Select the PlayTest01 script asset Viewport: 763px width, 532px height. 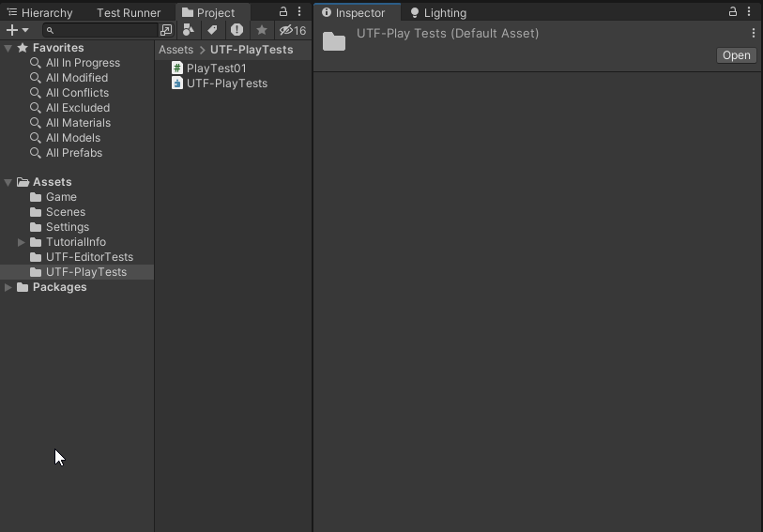[x=216, y=68]
